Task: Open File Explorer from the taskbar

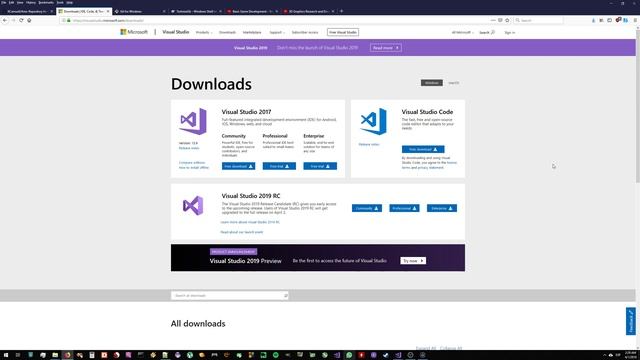Action: click(x=55, y=355)
